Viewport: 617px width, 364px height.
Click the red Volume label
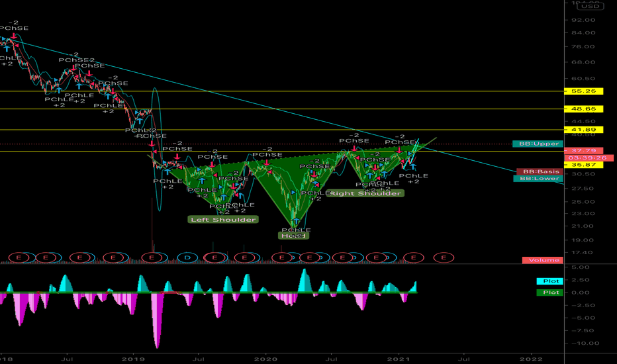[543, 260]
